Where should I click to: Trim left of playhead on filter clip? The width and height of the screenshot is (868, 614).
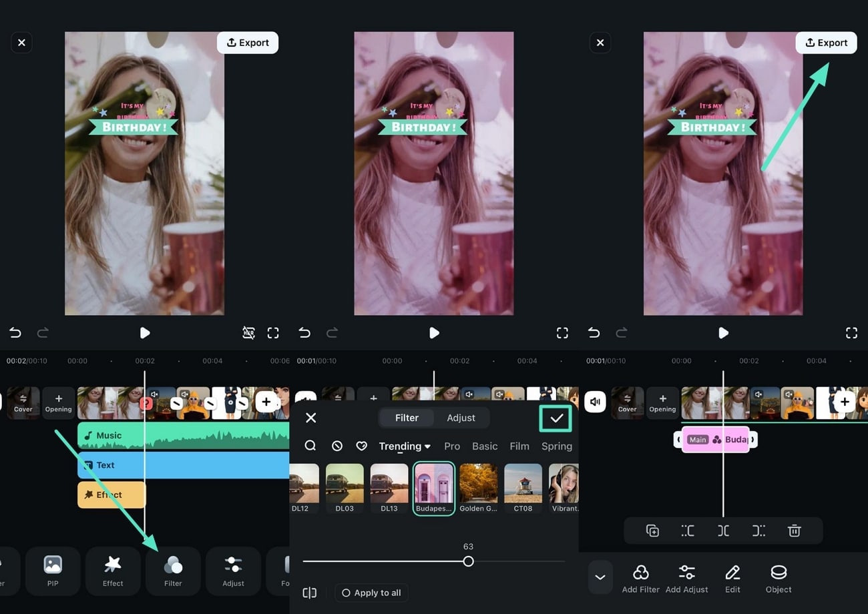[x=688, y=531]
